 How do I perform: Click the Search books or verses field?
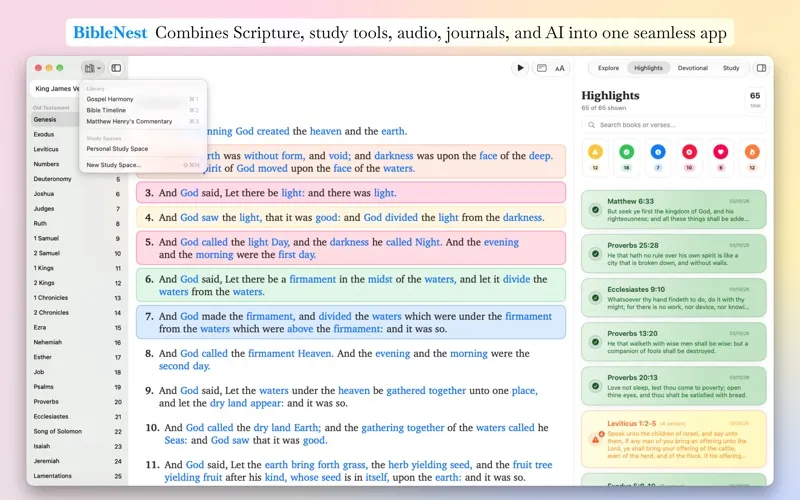(x=673, y=124)
